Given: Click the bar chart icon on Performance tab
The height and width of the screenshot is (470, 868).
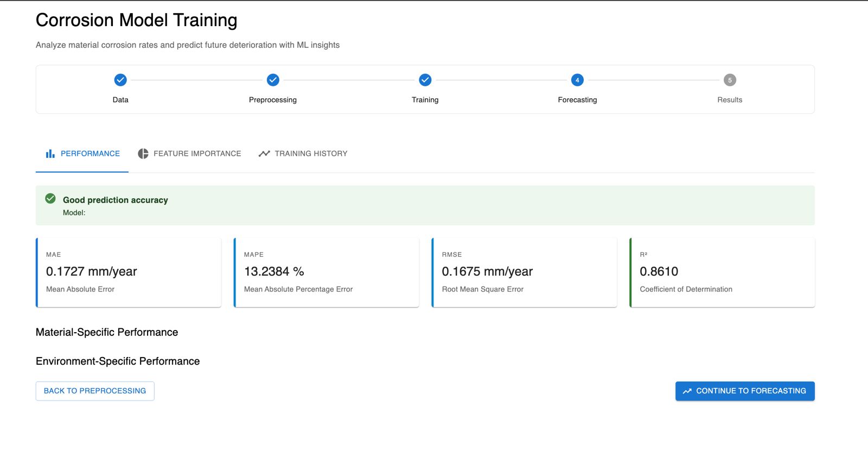Looking at the screenshot, I should (50, 154).
